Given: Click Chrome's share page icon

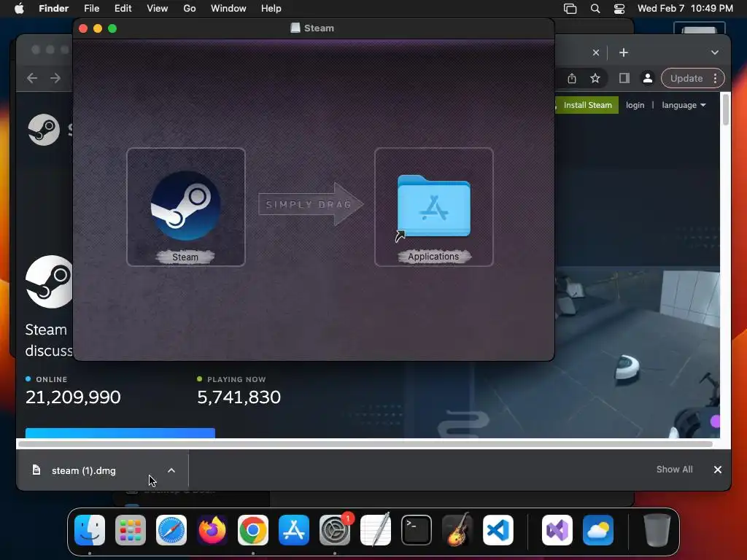Looking at the screenshot, I should [x=572, y=78].
